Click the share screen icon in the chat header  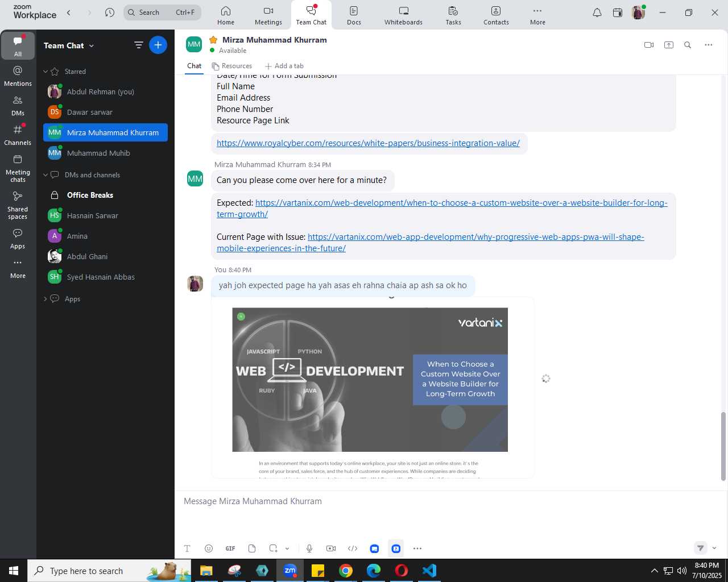pos(669,45)
